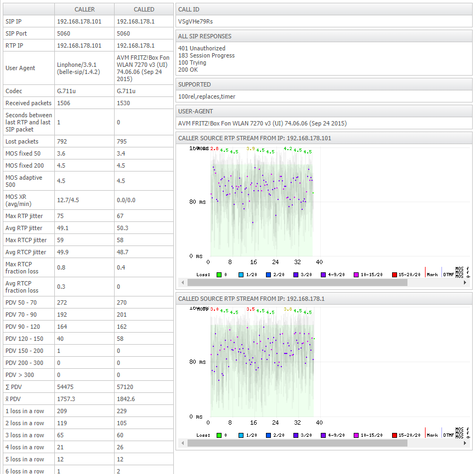Click the Mark marker in caller chart legend
The height and width of the screenshot is (474, 476).
(x=432, y=274)
